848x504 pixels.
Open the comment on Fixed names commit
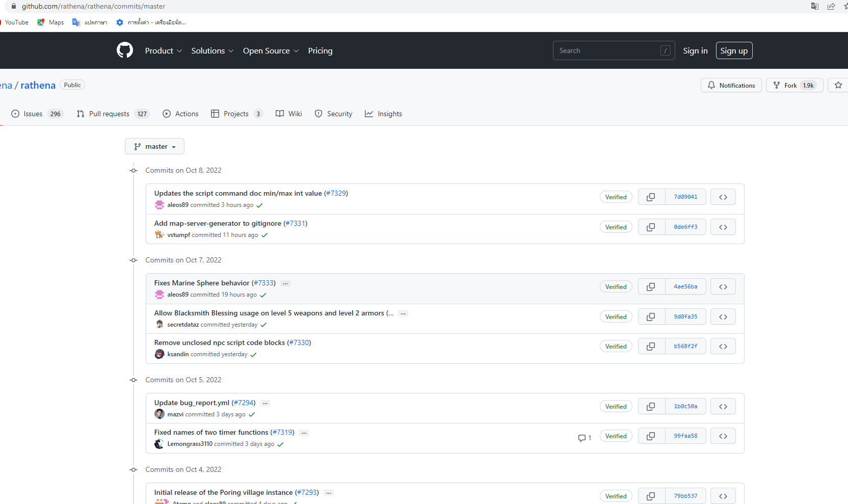584,438
